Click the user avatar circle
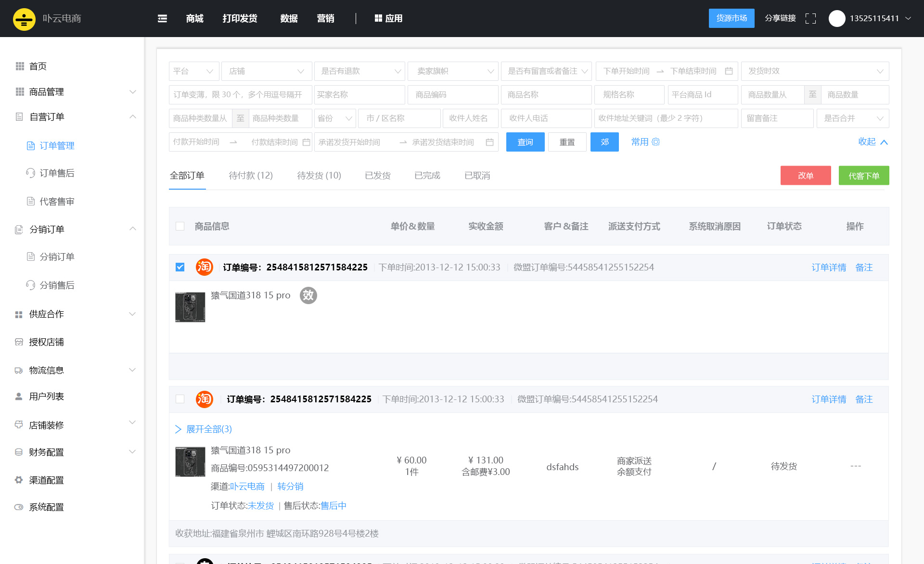924x564 pixels. 837,18
